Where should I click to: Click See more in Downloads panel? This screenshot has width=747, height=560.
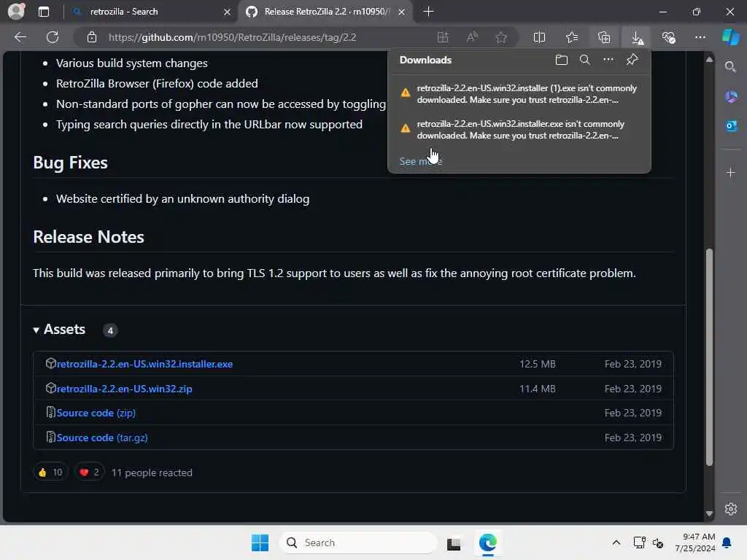421,161
